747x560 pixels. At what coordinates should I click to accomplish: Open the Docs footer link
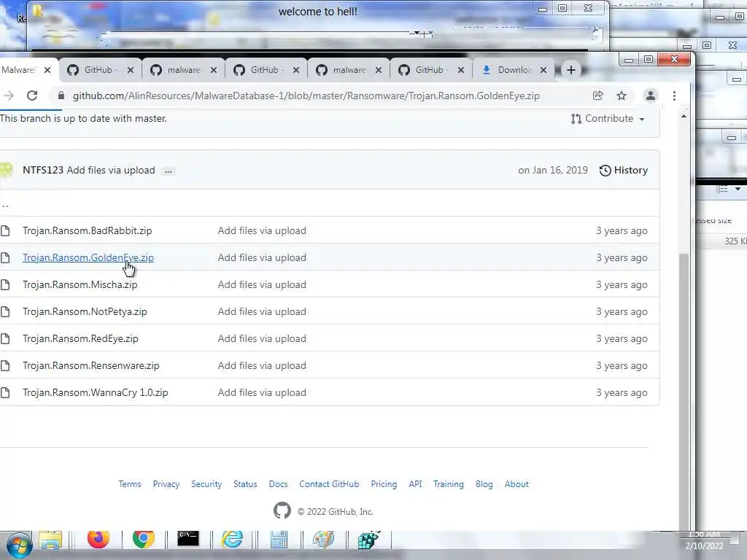[278, 484]
